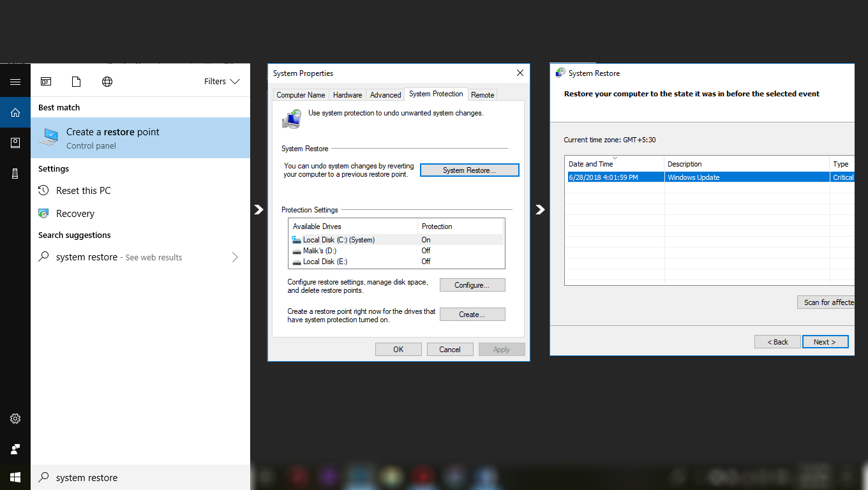Select the Home icon in search sidebar

15,112
